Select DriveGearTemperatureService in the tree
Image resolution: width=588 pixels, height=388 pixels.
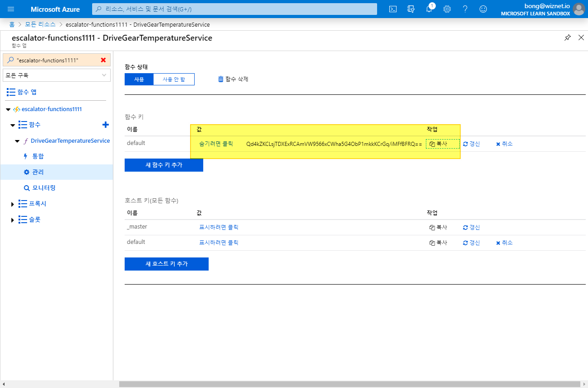70,141
